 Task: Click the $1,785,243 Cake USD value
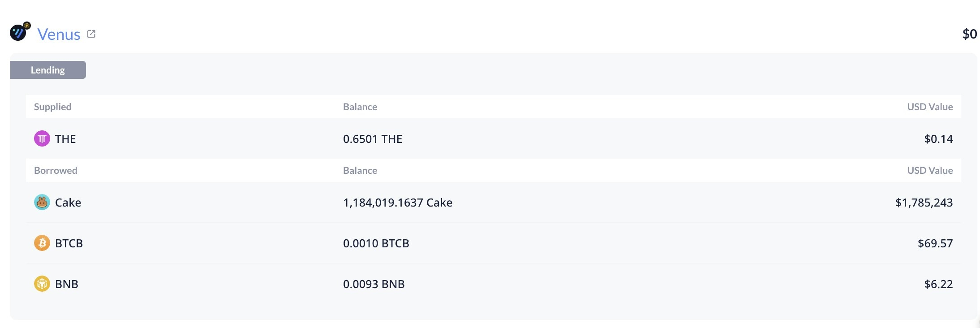(924, 203)
